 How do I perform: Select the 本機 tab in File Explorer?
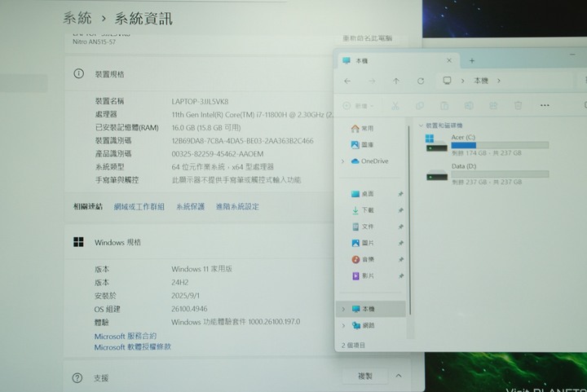399,60
